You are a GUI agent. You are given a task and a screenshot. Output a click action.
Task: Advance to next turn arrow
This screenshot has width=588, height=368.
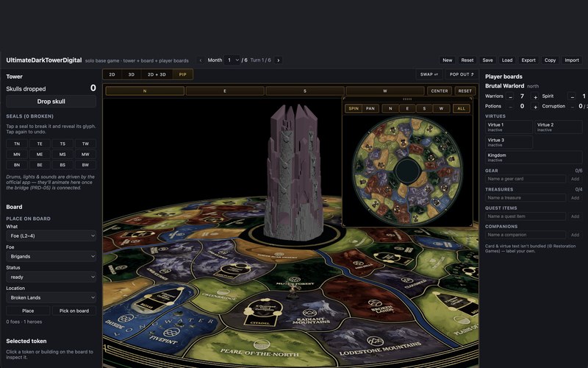coord(279,60)
